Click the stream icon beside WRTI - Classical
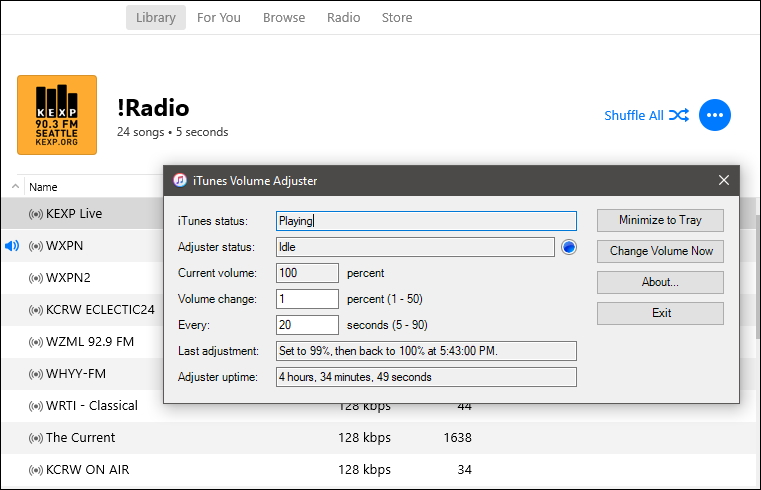Image resolution: width=761 pixels, height=490 pixels. click(x=36, y=406)
